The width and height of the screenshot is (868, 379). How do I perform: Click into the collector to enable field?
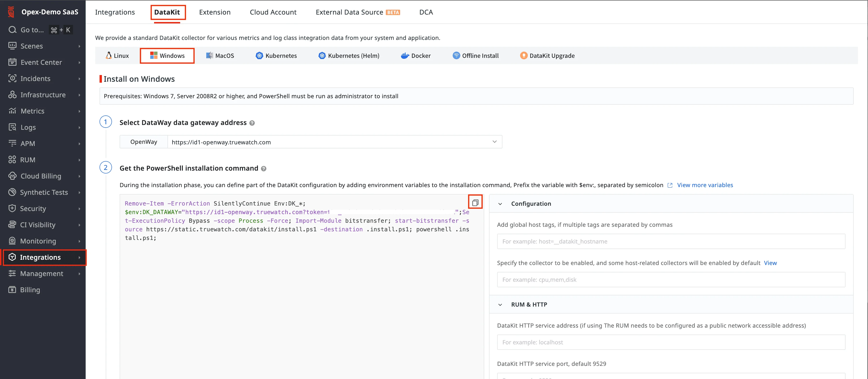click(x=671, y=280)
